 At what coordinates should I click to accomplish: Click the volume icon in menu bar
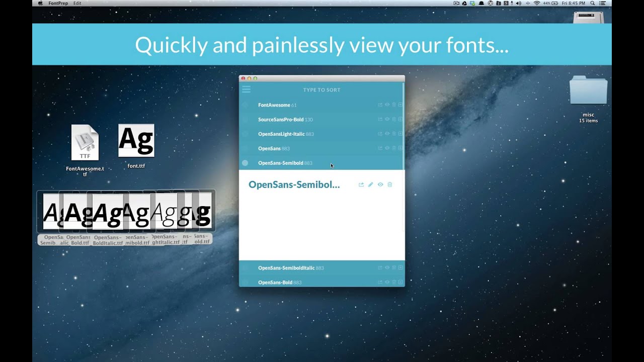(x=519, y=3)
